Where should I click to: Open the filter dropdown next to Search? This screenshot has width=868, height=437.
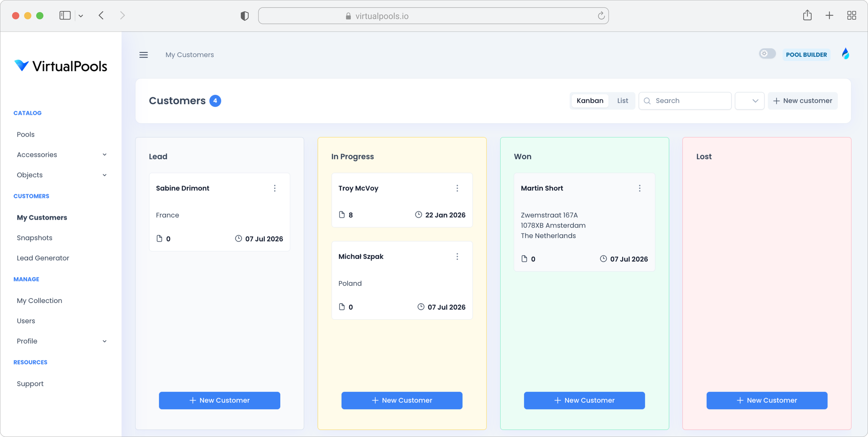749,101
